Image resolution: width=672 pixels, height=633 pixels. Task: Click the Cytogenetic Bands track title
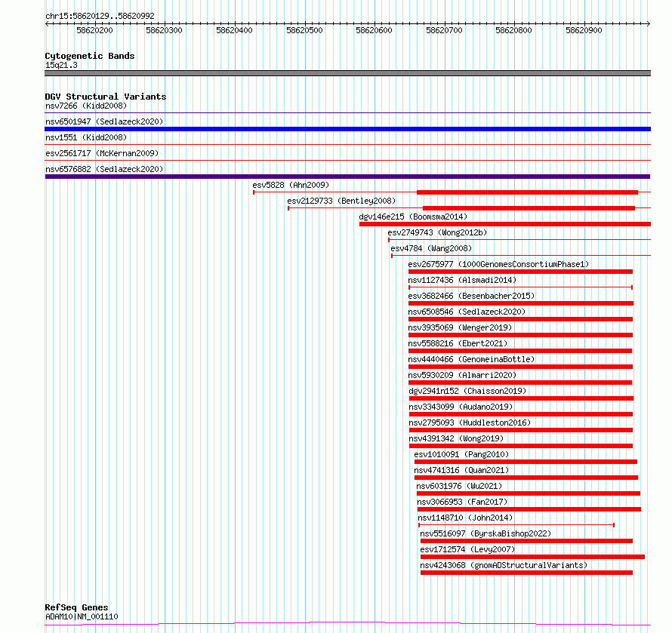coord(90,56)
